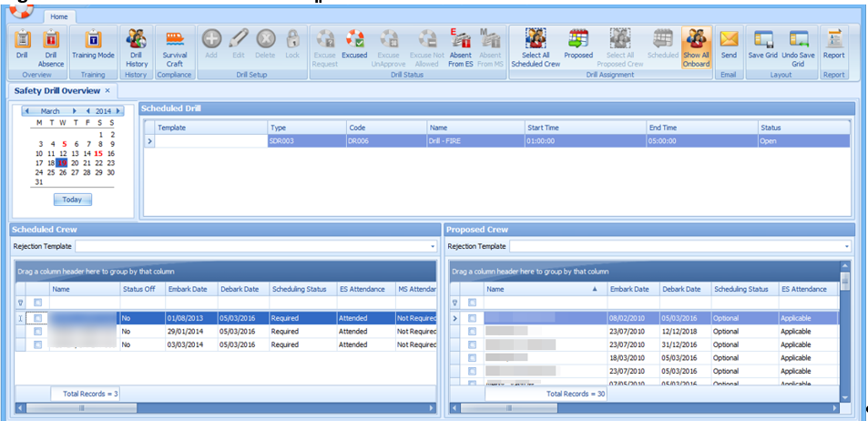Open the Report icon
This screenshot has width=868, height=421.
point(833,45)
